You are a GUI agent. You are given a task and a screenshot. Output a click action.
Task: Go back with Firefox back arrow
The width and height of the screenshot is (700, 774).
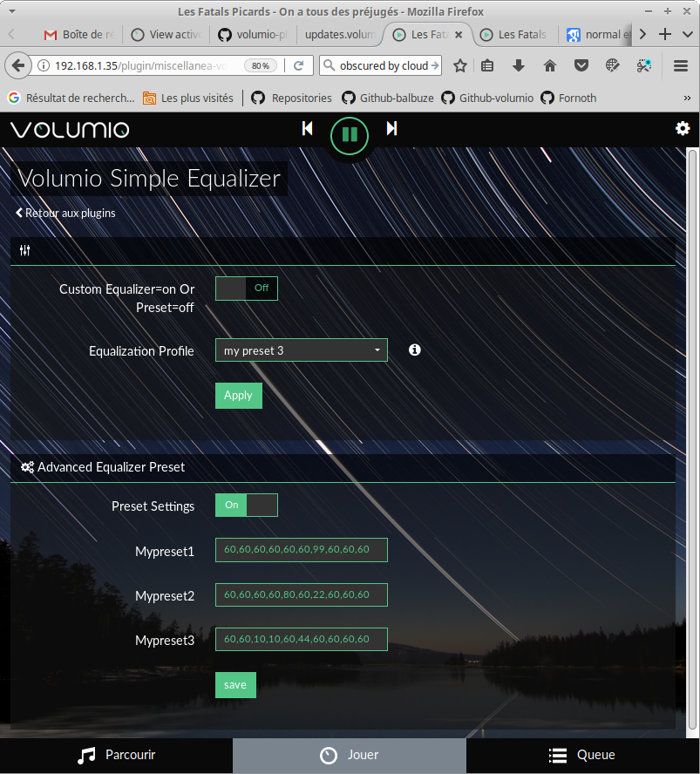(18, 65)
